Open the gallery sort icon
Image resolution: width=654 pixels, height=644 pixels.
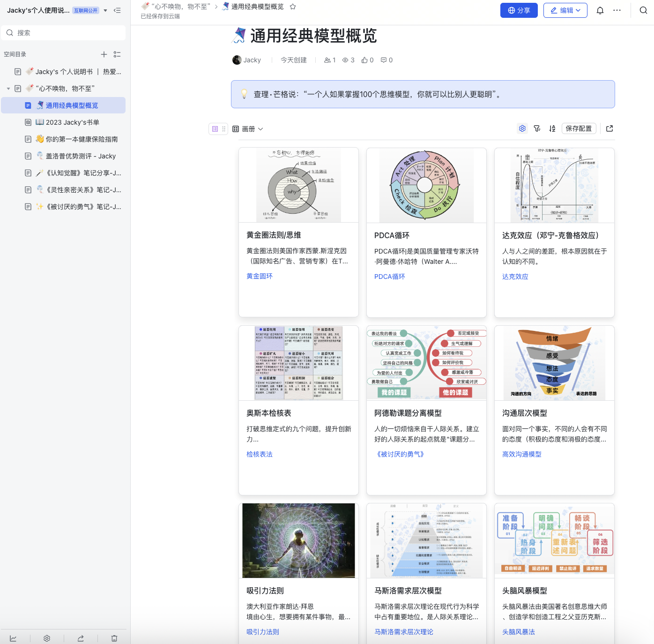click(552, 128)
